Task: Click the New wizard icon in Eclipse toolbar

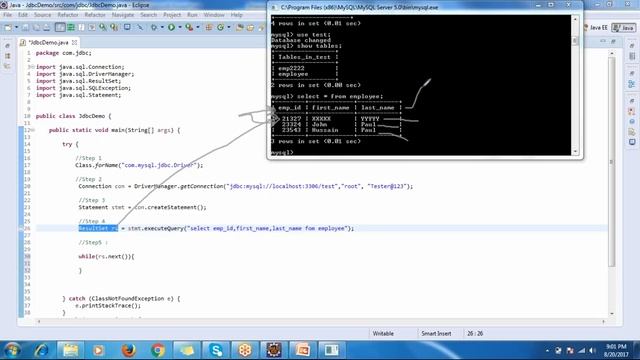Action: click(8, 27)
